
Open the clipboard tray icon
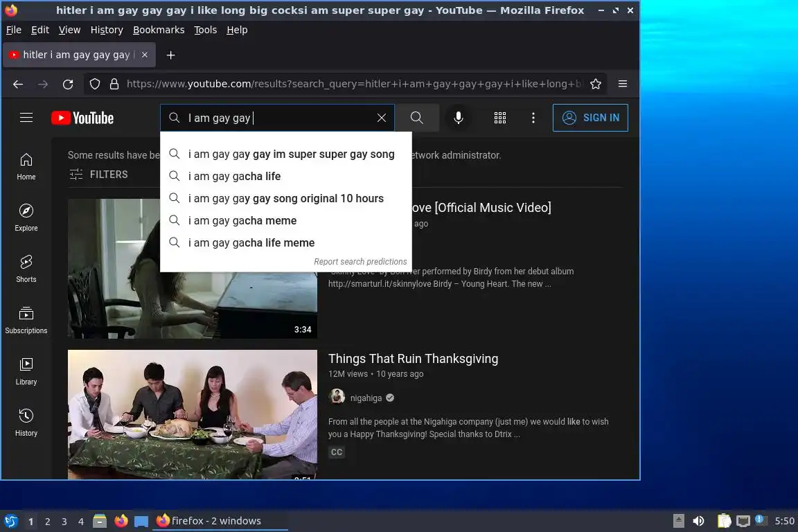(x=724, y=521)
